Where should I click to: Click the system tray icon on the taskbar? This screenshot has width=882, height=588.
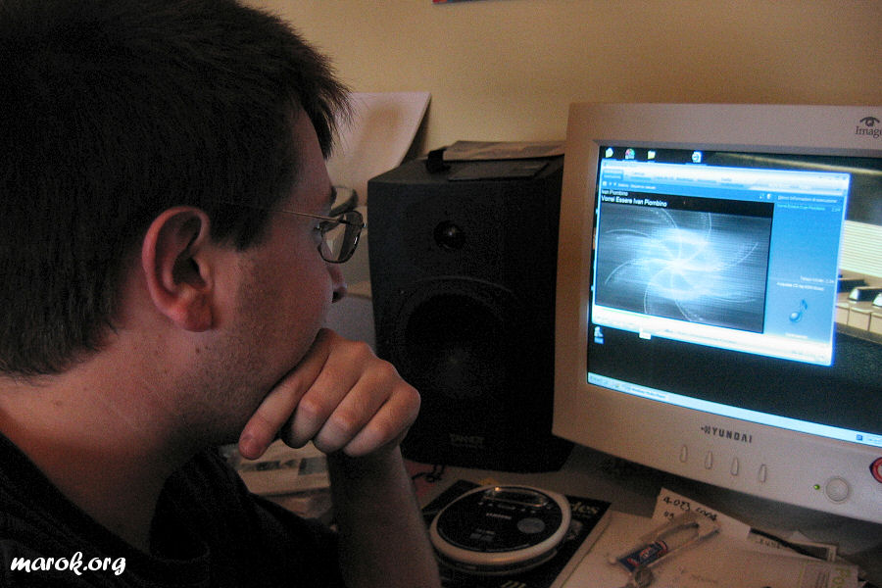coord(859,437)
